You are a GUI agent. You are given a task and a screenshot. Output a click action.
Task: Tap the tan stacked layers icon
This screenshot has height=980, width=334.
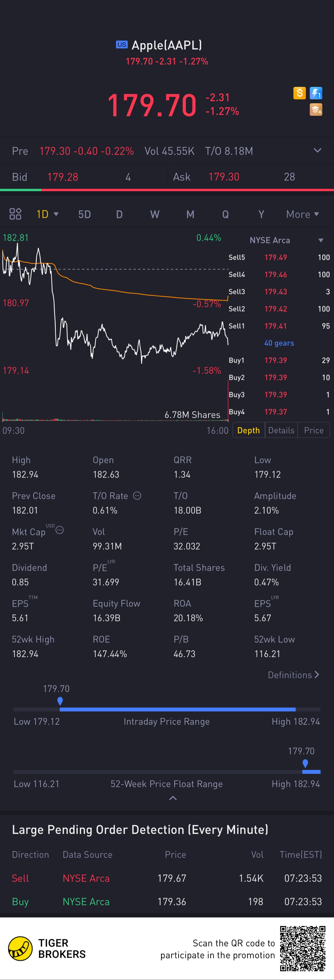316,110
